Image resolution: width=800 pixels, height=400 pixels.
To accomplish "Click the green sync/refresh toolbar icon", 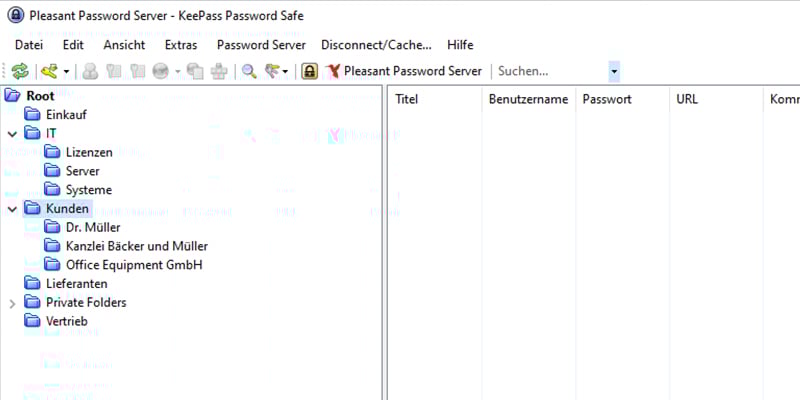I will pyautogui.click(x=20, y=71).
